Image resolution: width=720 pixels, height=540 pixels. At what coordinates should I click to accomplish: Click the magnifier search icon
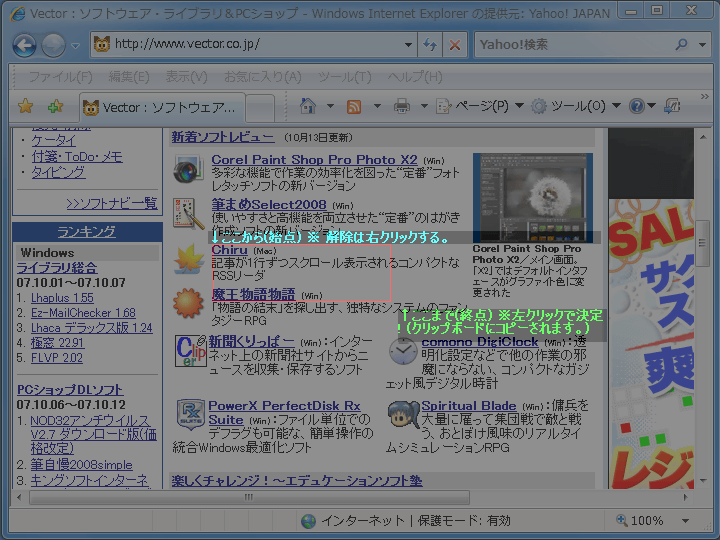click(682, 45)
